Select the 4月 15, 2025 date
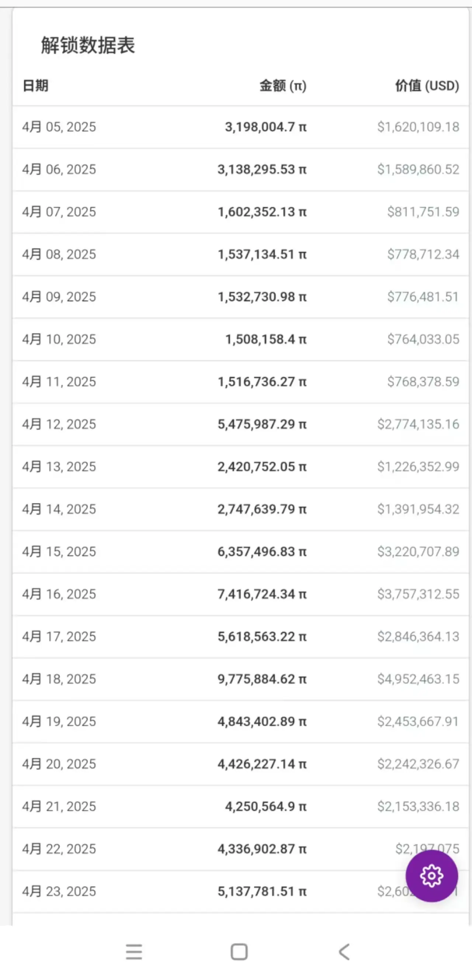472x980 pixels. coord(59,552)
